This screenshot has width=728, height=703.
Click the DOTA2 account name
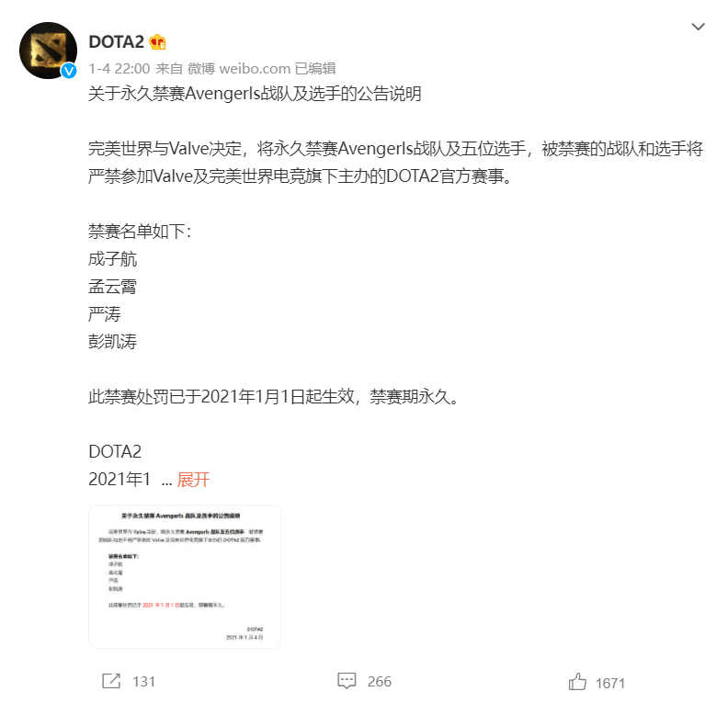click(116, 41)
